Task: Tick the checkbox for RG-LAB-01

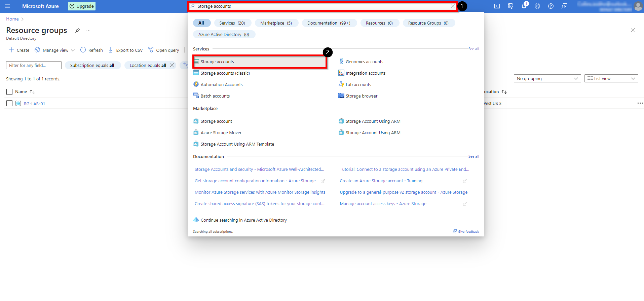Action: click(x=9, y=103)
